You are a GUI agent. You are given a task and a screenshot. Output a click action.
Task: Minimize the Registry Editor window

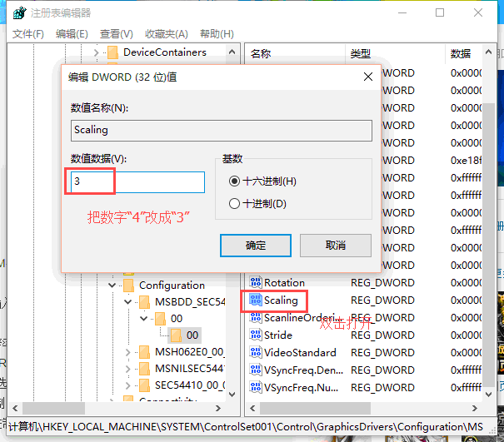point(402,12)
